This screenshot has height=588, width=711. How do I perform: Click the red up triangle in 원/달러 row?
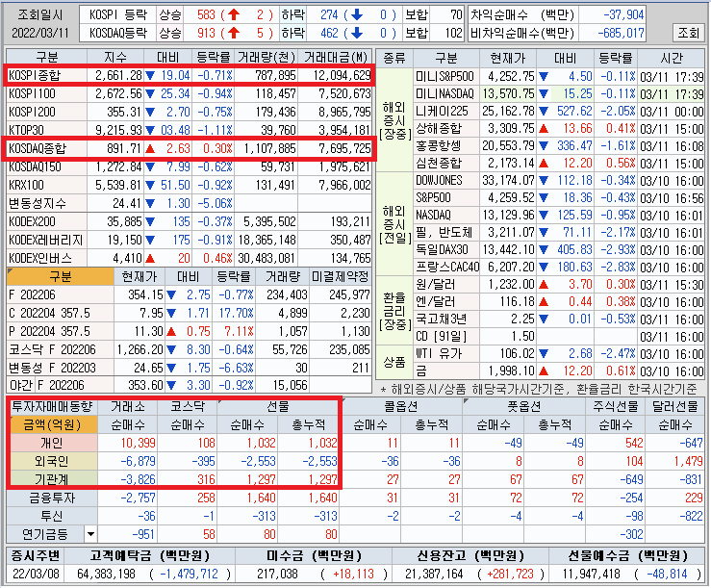point(544,285)
